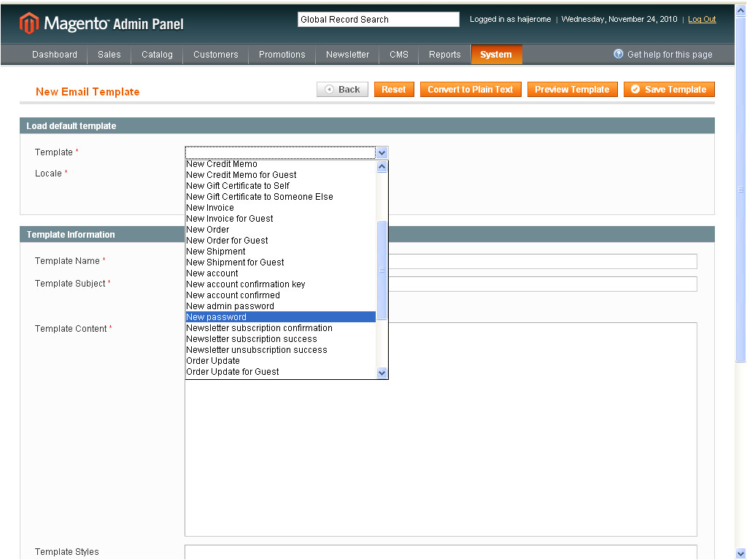Screen dimensions: 747x560
Task: Click the help question mark icon
Action: pos(618,54)
